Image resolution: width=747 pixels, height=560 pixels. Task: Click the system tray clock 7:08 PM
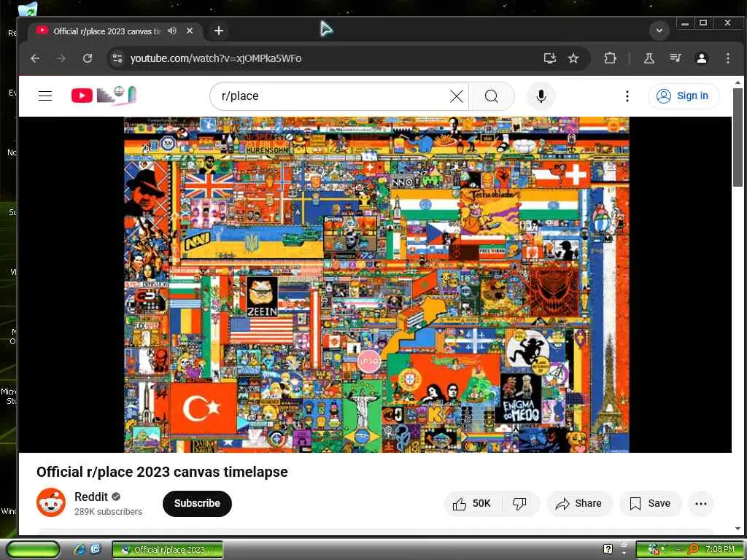[x=719, y=549]
